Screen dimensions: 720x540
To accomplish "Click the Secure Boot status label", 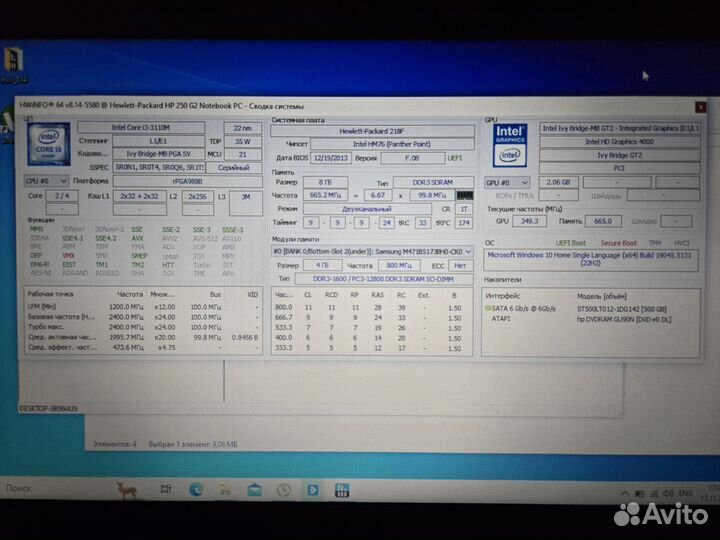I will (619, 243).
